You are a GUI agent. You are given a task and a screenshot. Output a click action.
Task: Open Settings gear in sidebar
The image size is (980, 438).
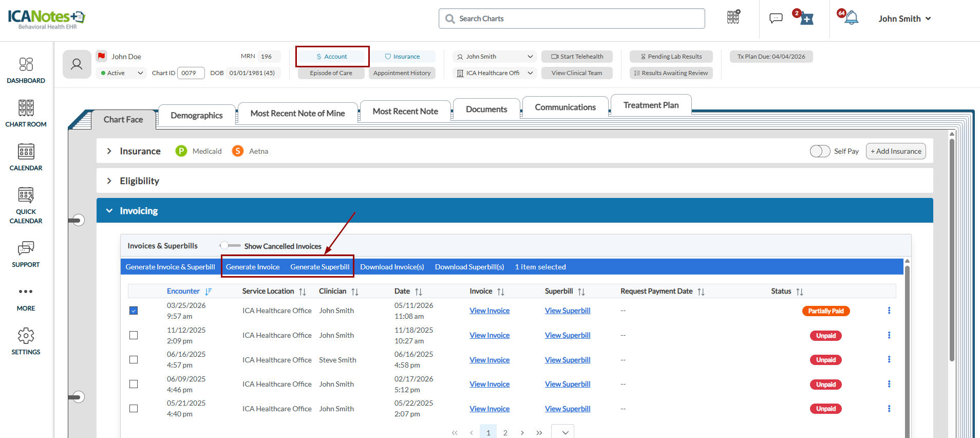(x=26, y=336)
